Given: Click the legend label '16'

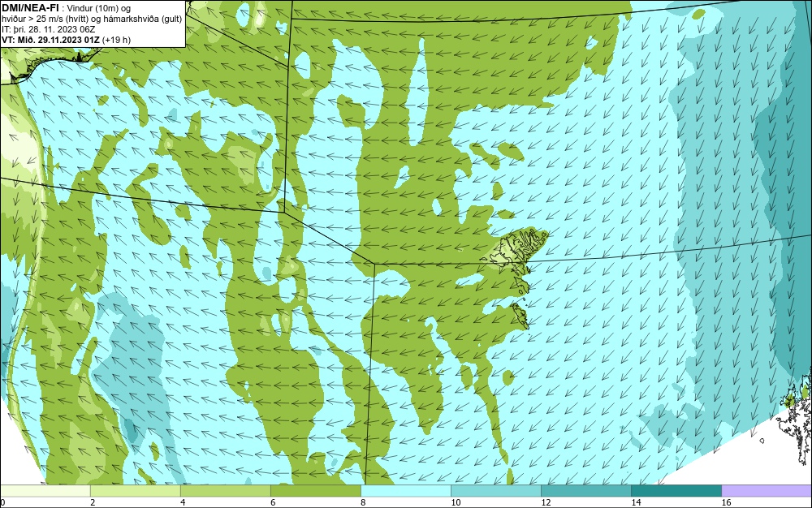Looking at the screenshot, I should tap(726, 502).
